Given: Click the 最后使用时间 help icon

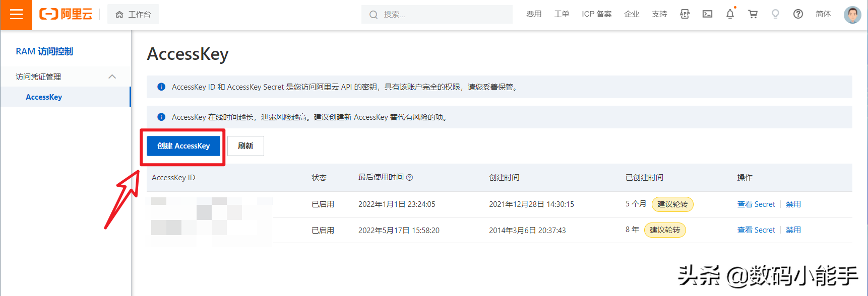Looking at the screenshot, I should click(x=409, y=177).
